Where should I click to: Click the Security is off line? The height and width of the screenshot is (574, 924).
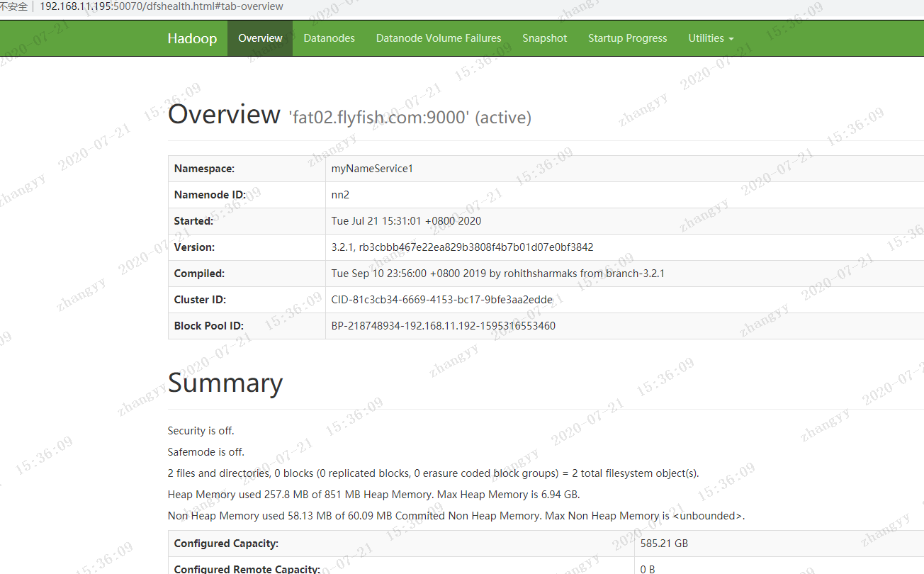click(201, 431)
